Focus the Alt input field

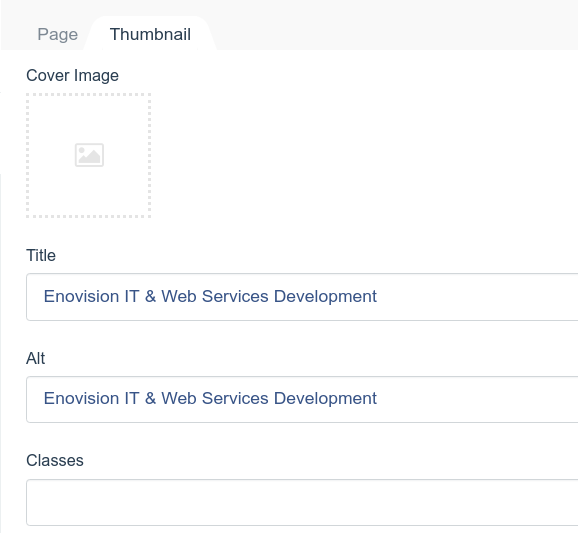point(302,399)
